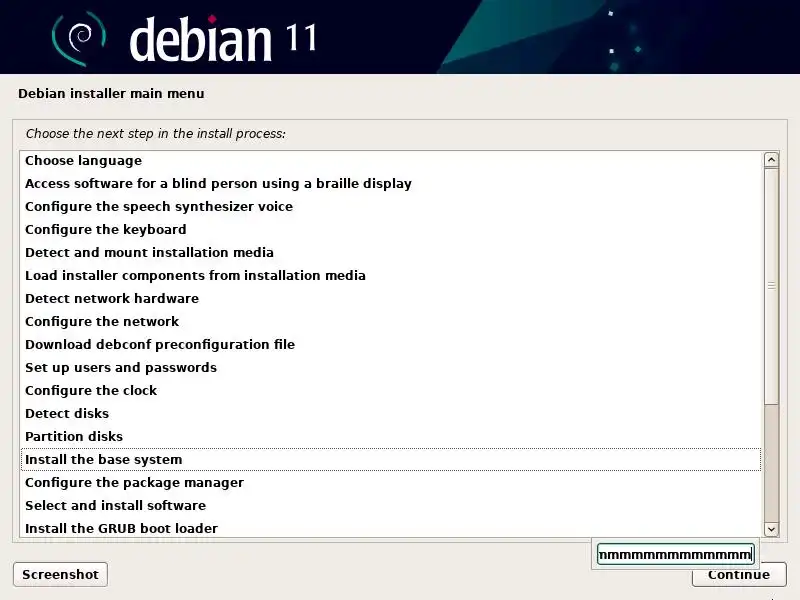Select Access software for a blind person

pos(391,184)
